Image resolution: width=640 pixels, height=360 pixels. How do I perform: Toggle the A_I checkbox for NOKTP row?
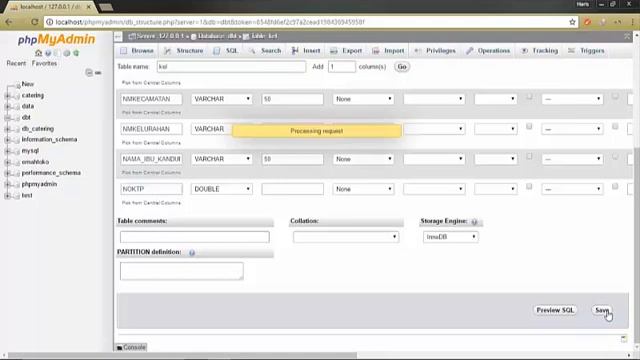[615, 187]
